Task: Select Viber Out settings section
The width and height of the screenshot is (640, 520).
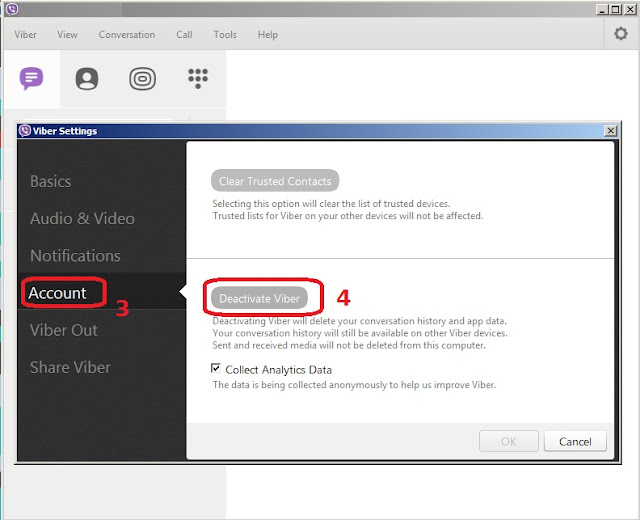Action: tap(64, 330)
